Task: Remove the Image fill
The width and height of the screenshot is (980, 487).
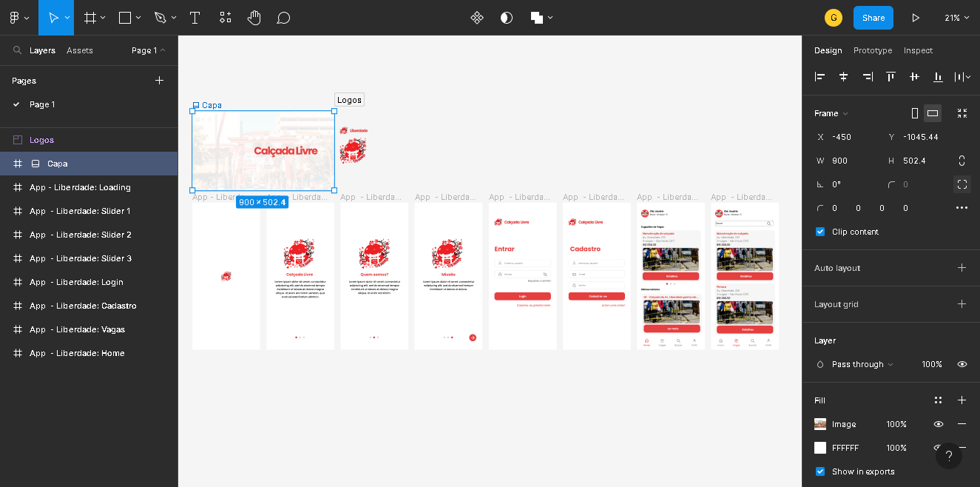Action: (x=962, y=424)
